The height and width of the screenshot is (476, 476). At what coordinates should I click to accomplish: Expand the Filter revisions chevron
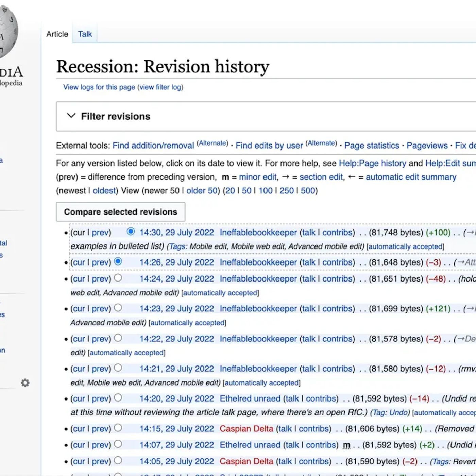tap(71, 116)
